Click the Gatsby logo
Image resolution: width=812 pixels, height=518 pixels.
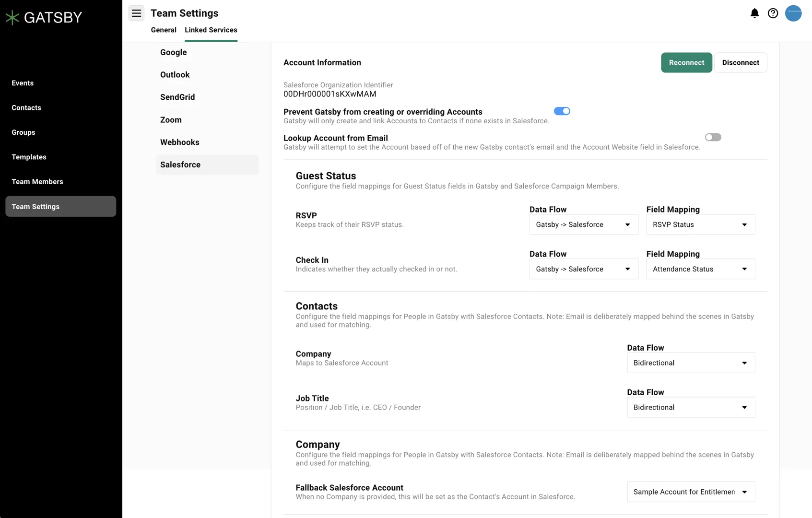coord(43,17)
